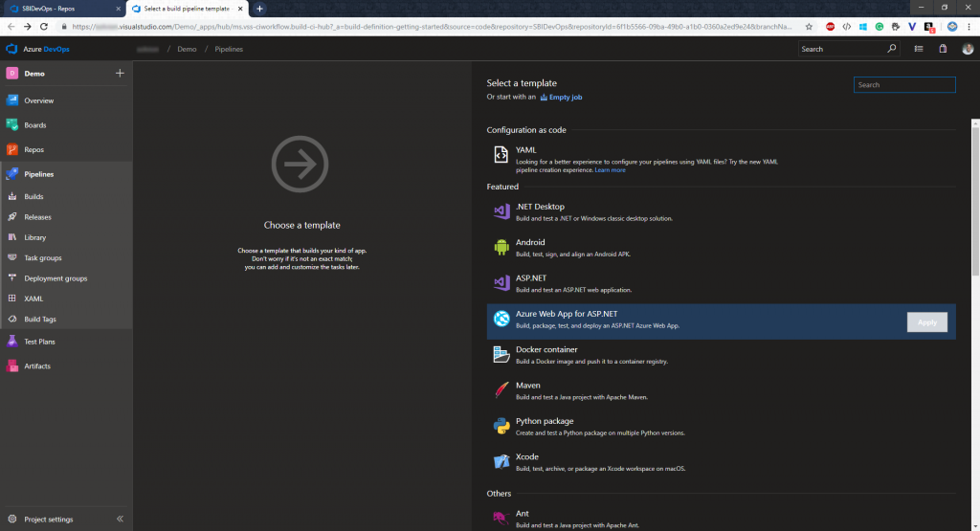The image size is (980, 531).
Task: Select the Xcode template icon
Action: (501, 462)
